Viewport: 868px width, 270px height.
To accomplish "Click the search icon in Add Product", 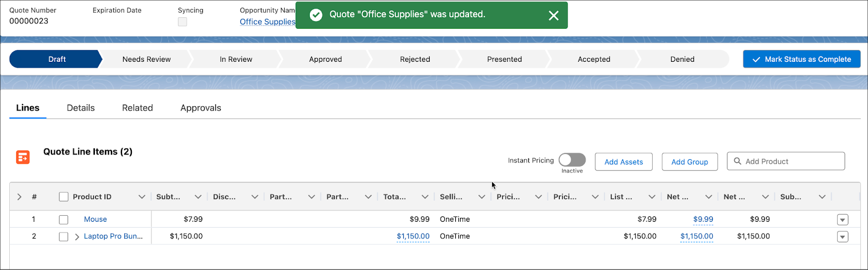I will 737,161.
